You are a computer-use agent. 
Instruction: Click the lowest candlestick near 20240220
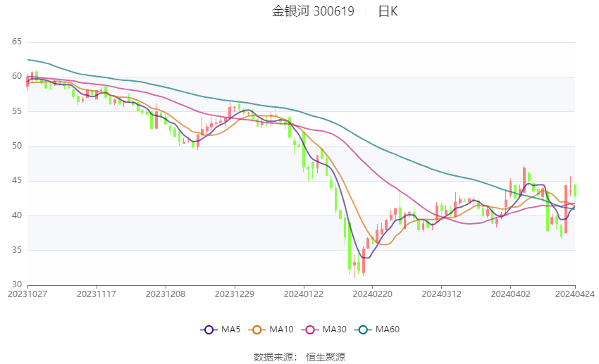354,267
